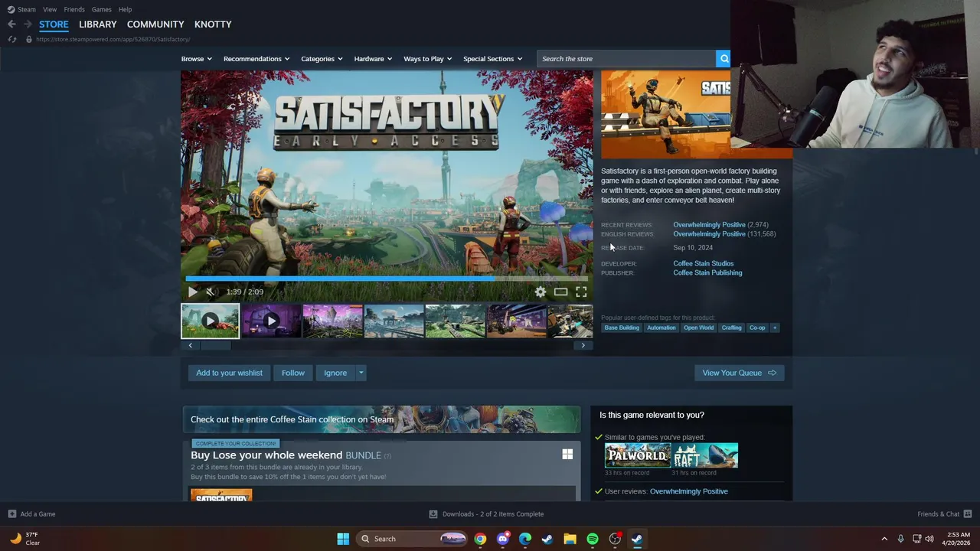
Task: Show hidden system tray icons
Action: tap(884, 539)
